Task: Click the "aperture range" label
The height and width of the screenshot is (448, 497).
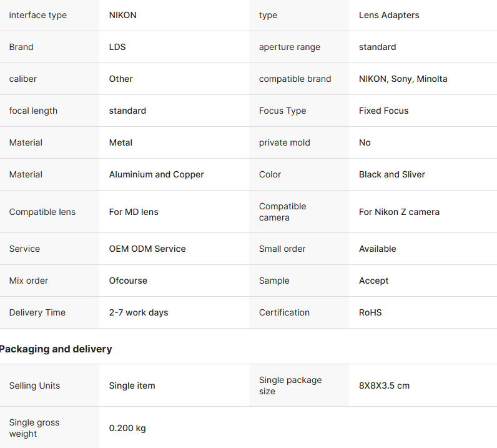Action: click(290, 47)
